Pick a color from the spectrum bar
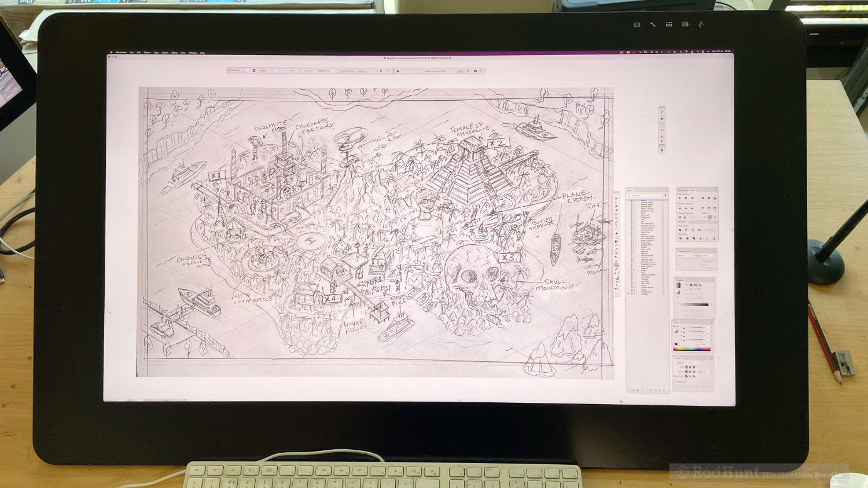The height and width of the screenshot is (488, 868). tap(692, 349)
